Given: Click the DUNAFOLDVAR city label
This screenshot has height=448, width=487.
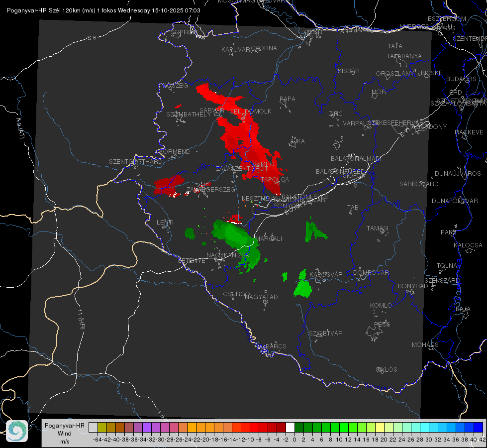Looking at the screenshot, I should click(x=455, y=201).
